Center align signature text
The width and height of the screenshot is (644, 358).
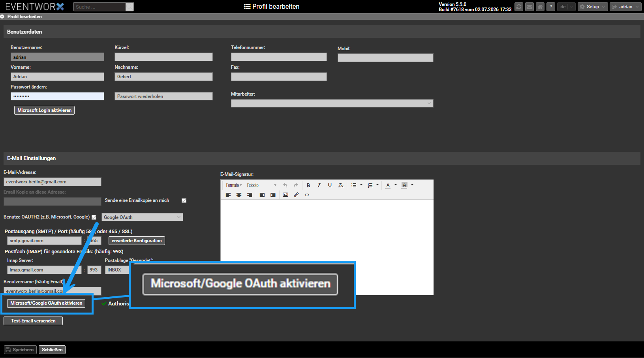click(239, 195)
